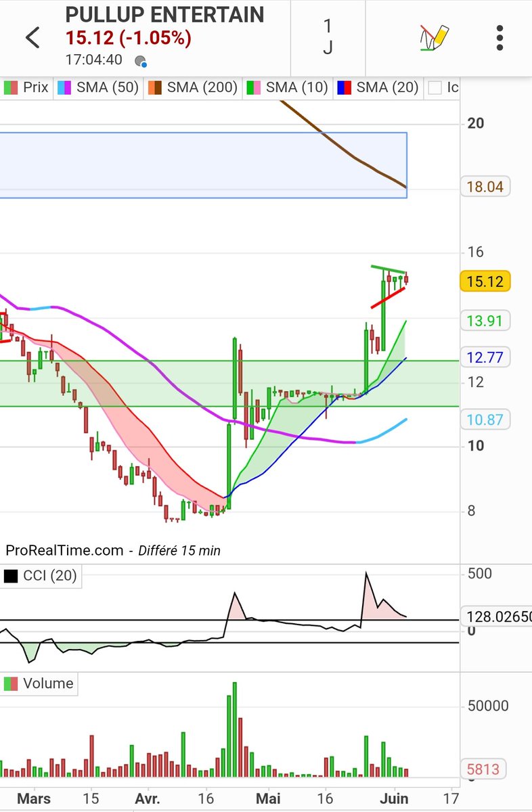Tap the delayed data clock icon

[141, 61]
